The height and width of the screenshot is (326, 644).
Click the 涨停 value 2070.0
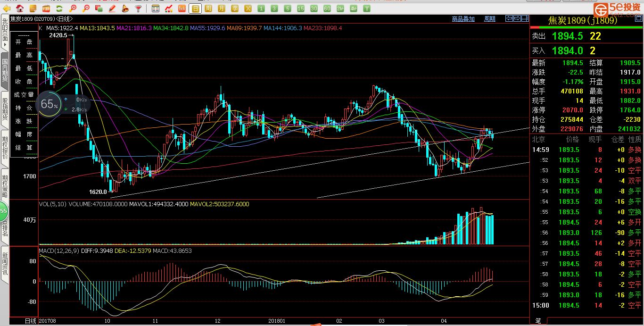pyautogui.click(x=572, y=110)
